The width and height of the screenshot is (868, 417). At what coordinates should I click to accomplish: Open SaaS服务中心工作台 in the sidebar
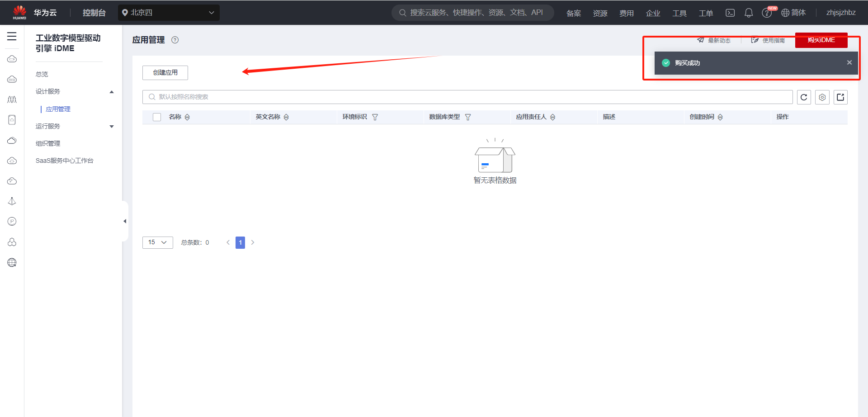pos(65,161)
